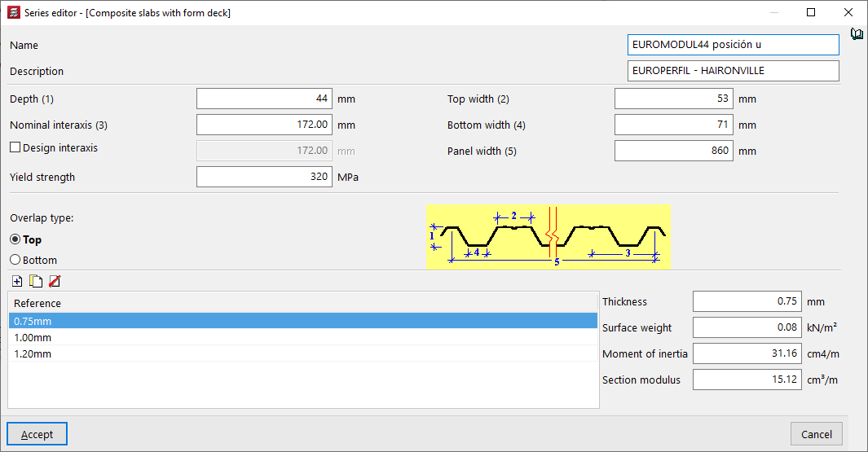The image size is (868, 452).
Task: Maximize the Series editor window
Action: (811, 12)
